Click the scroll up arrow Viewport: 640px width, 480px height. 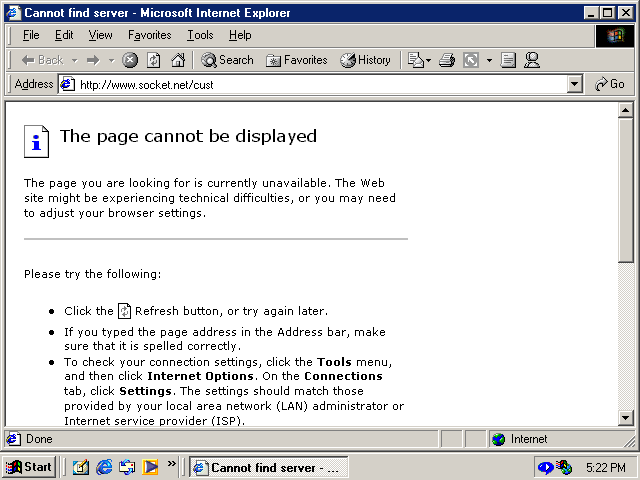point(625,110)
